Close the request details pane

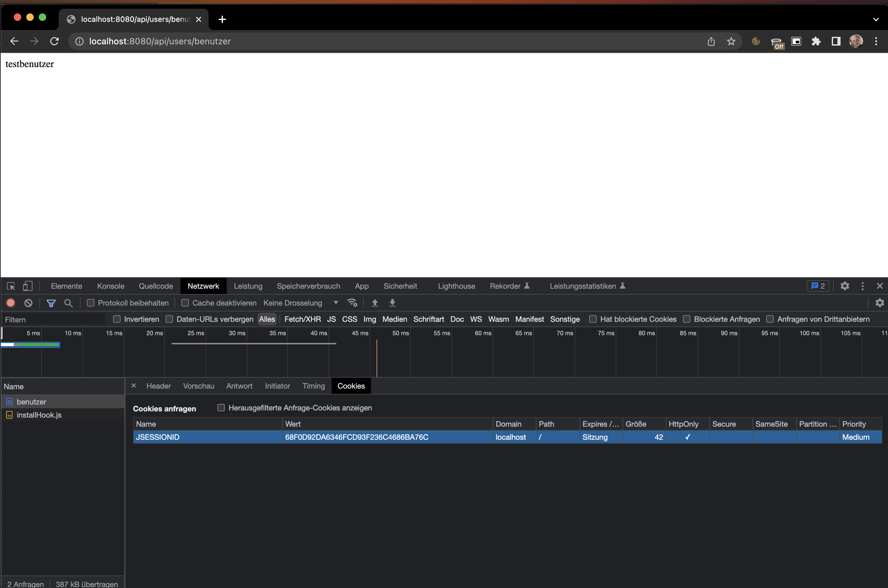pyautogui.click(x=134, y=385)
